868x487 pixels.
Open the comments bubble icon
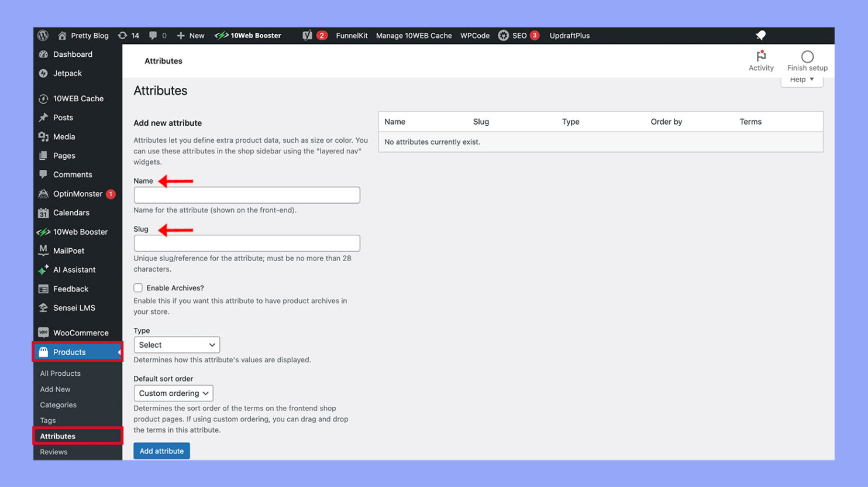(x=154, y=35)
